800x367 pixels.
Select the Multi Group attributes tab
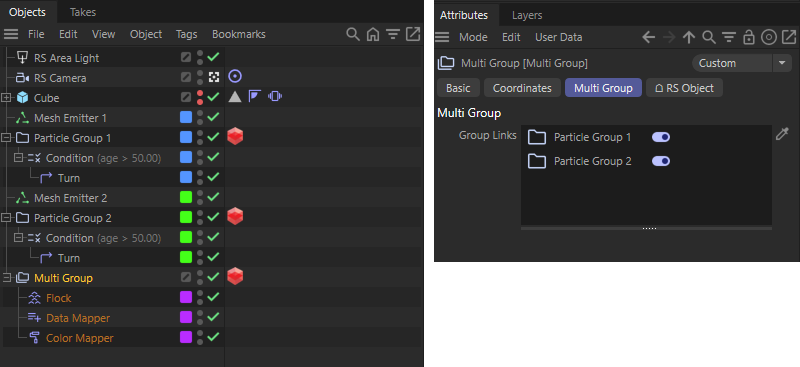(603, 88)
